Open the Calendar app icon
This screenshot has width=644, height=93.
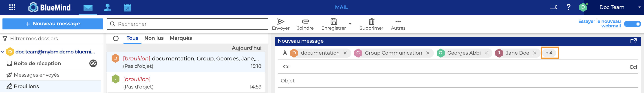click(128, 7)
